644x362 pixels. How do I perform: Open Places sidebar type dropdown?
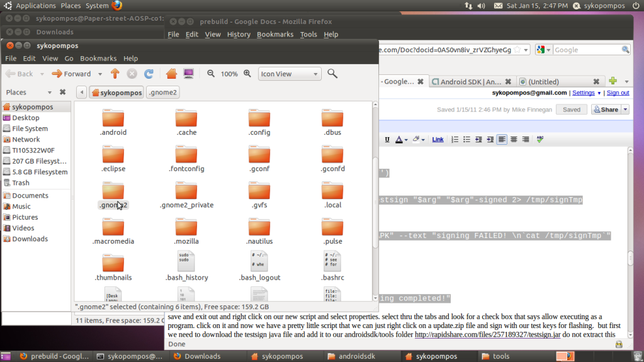[50, 93]
